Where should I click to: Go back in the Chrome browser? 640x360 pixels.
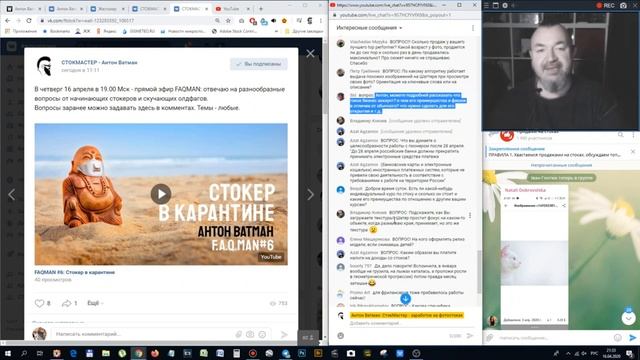pyautogui.click(x=8, y=20)
